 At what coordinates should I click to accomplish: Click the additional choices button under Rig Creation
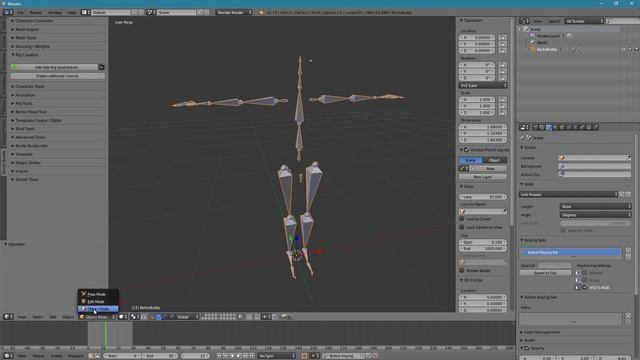point(57,76)
